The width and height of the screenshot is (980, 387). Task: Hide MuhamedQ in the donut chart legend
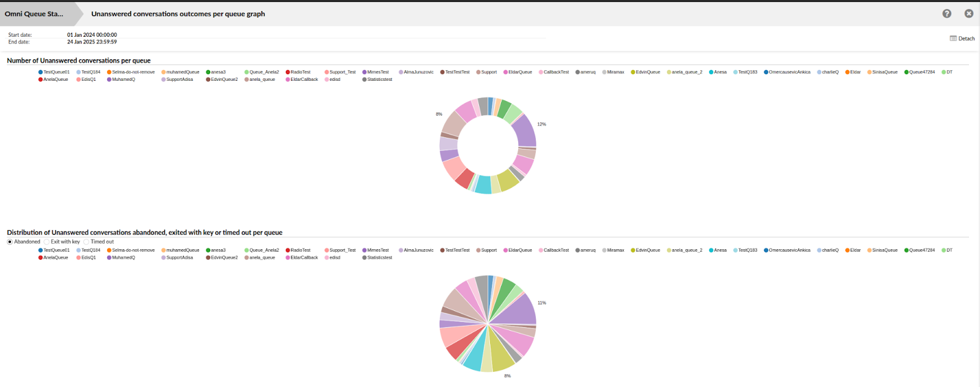pyautogui.click(x=121, y=80)
